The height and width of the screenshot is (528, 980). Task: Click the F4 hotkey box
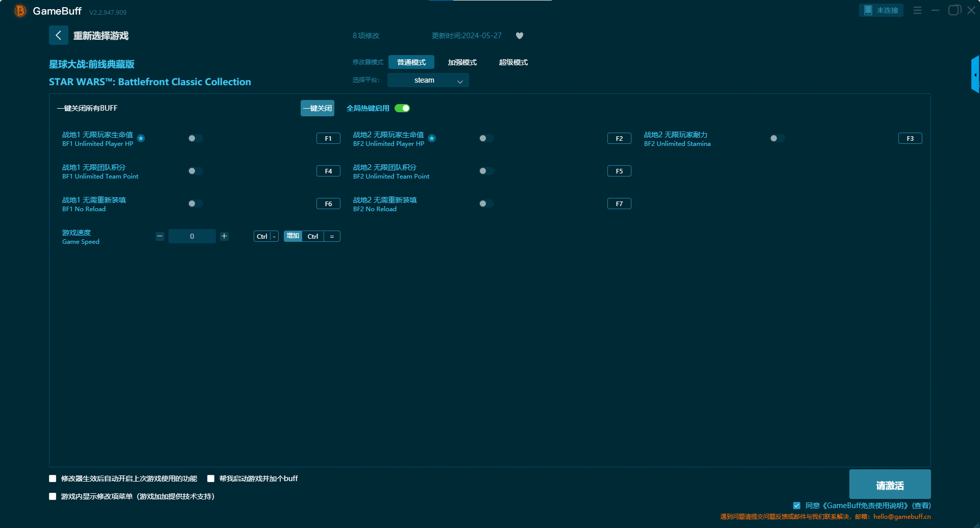328,171
